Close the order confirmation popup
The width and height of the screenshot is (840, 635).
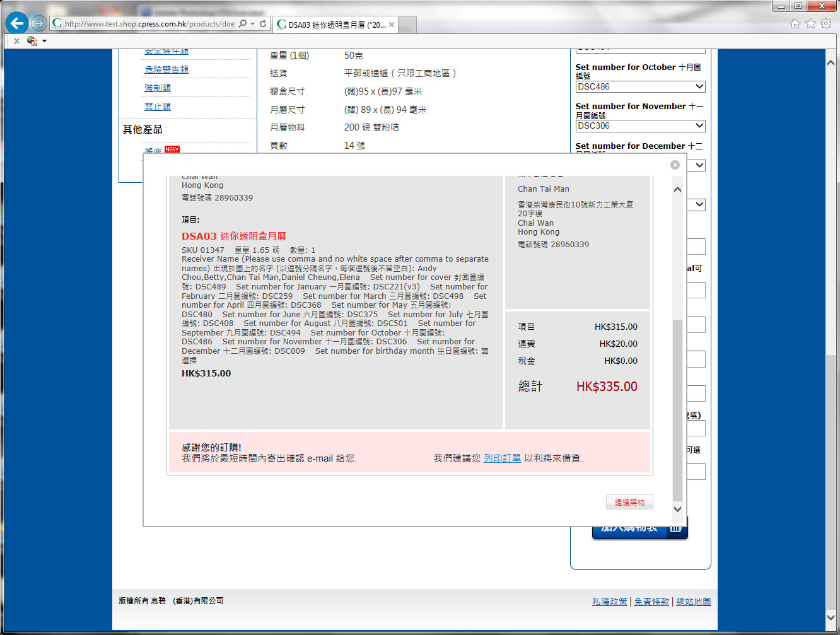[x=675, y=165]
